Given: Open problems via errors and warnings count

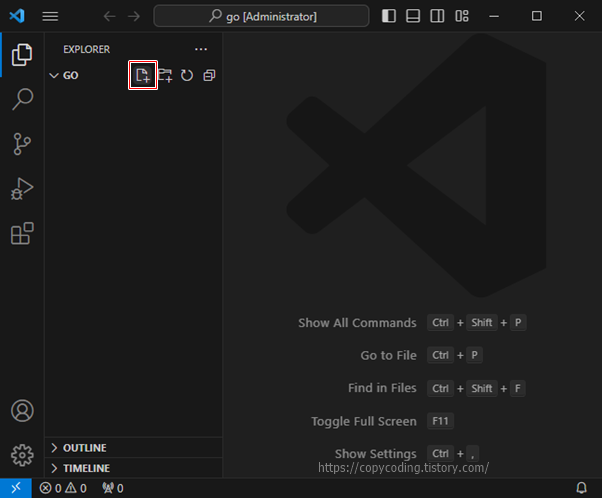Looking at the screenshot, I should click(63, 488).
